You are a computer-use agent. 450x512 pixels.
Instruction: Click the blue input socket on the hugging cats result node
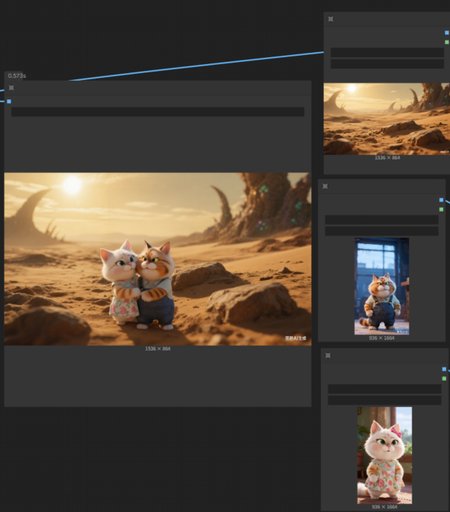[x=9, y=101]
